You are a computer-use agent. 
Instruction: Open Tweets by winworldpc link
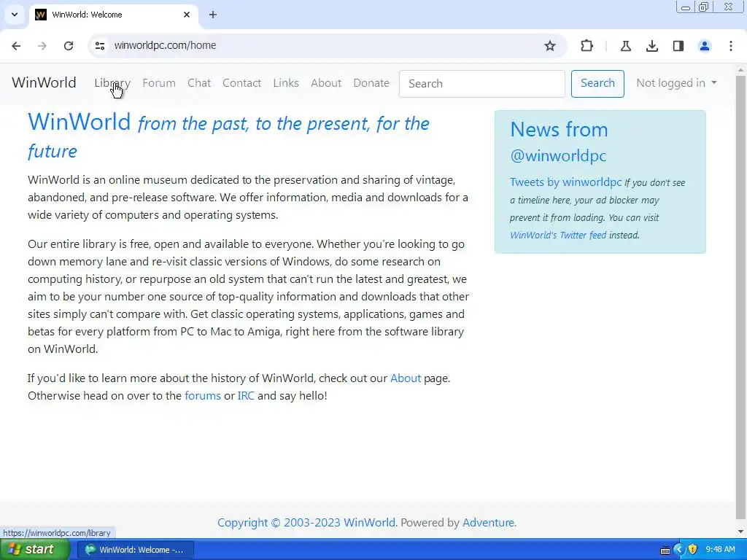(x=565, y=182)
